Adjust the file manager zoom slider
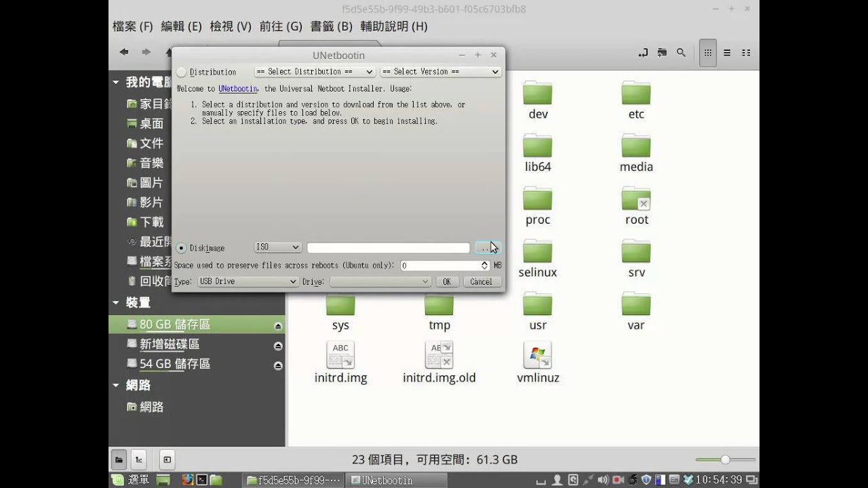868x488 pixels. pyautogui.click(x=725, y=460)
